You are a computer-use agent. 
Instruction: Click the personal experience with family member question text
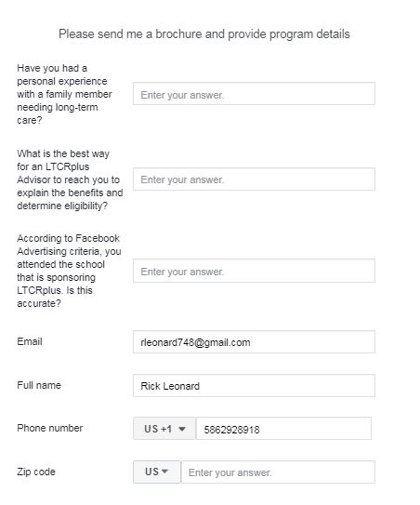tap(64, 94)
